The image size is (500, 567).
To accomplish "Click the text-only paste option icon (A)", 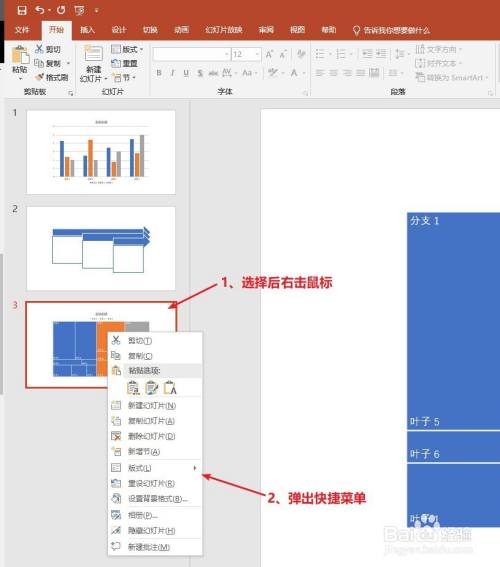I will coord(170,388).
